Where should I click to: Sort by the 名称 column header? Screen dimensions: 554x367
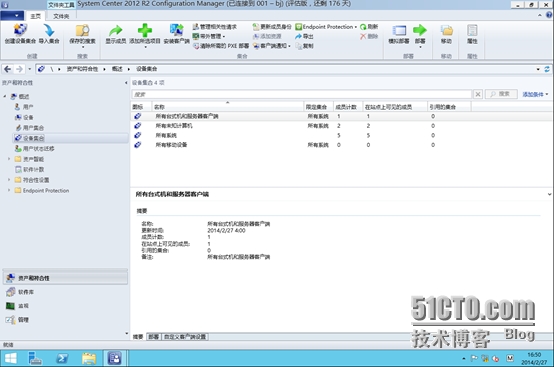[228, 107]
